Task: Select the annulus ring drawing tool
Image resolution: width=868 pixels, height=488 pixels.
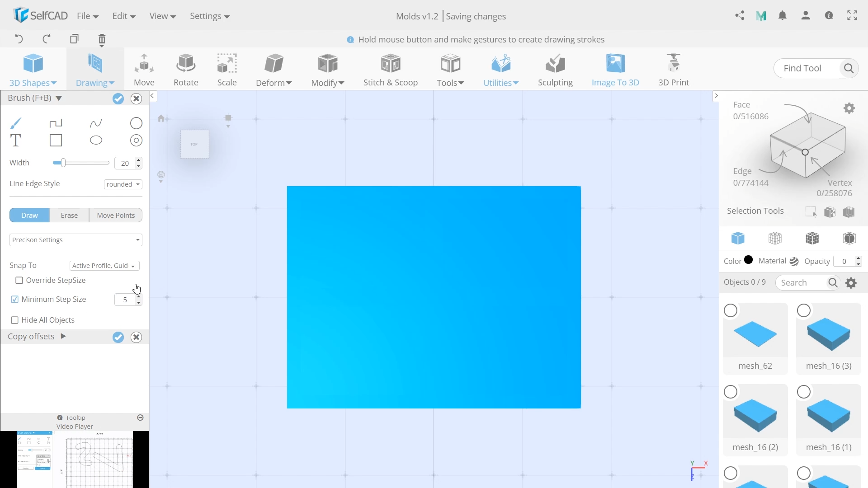Action: pos(136,141)
